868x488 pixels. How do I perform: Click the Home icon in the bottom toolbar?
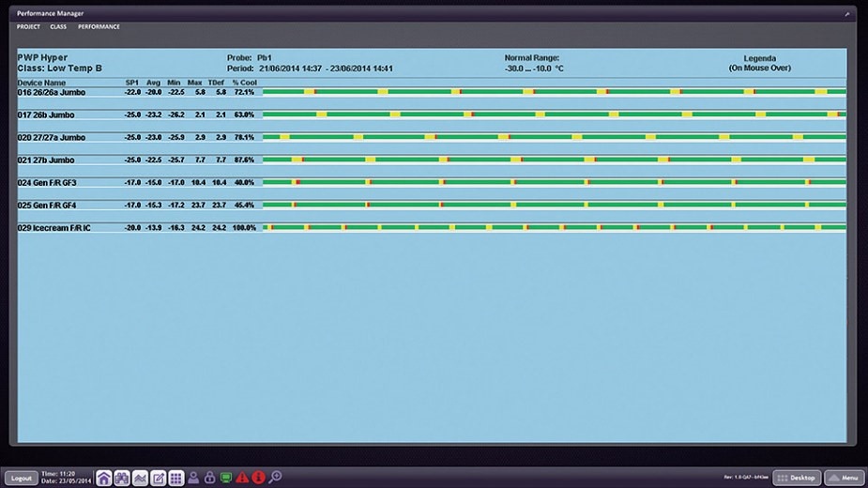[103, 478]
